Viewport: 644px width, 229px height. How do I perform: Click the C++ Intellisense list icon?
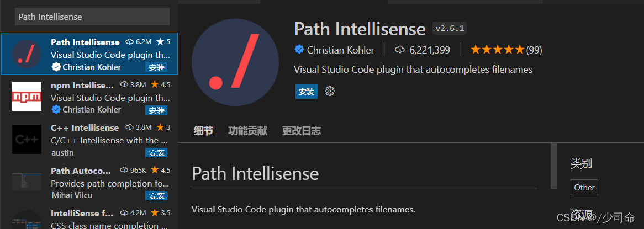click(x=27, y=139)
